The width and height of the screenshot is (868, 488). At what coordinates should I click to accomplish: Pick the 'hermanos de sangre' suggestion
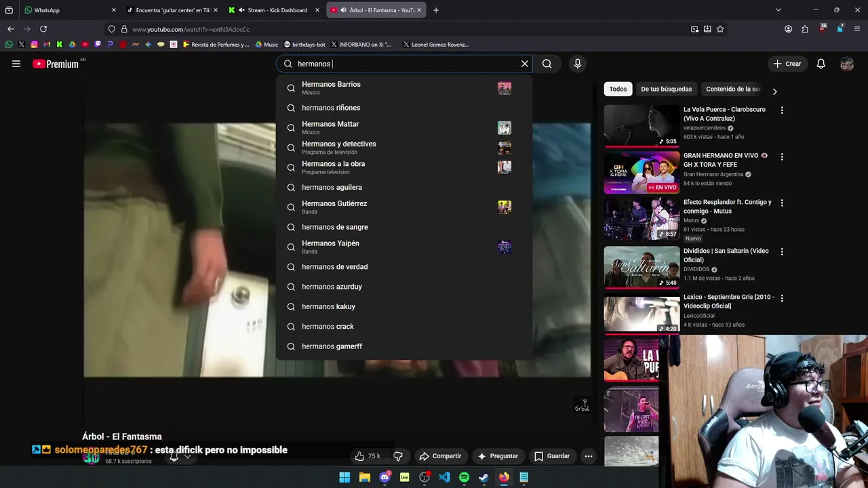click(403, 227)
